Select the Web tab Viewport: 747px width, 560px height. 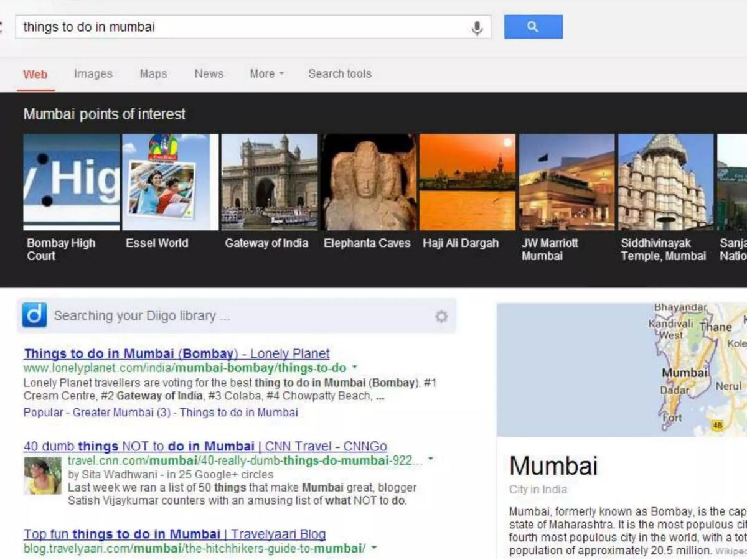pyautogui.click(x=35, y=74)
